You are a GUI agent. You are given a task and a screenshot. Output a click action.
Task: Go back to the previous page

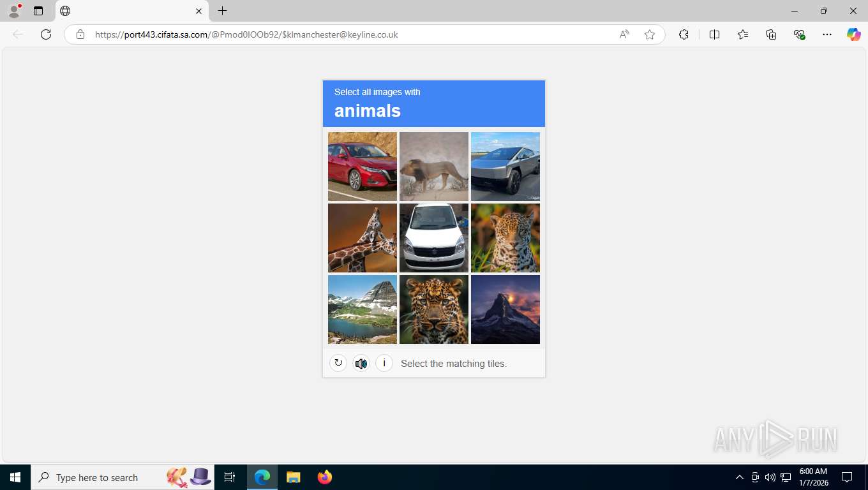click(x=18, y=34)
